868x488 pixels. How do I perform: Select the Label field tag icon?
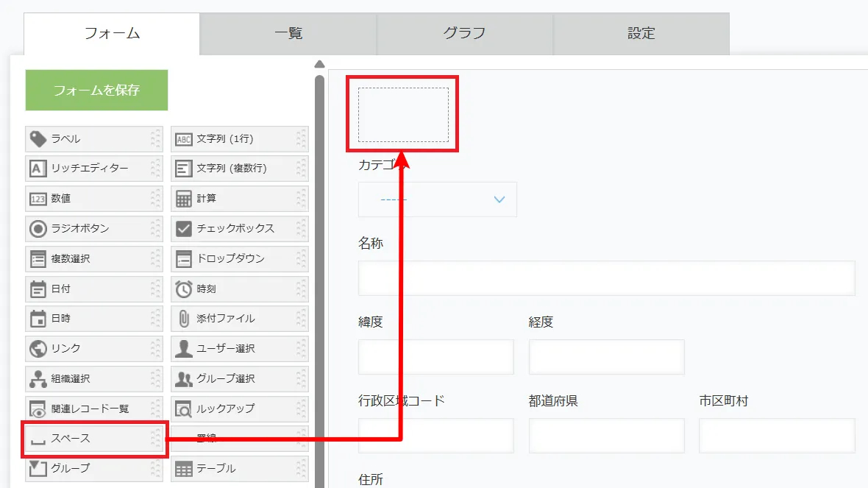point(38,138)
